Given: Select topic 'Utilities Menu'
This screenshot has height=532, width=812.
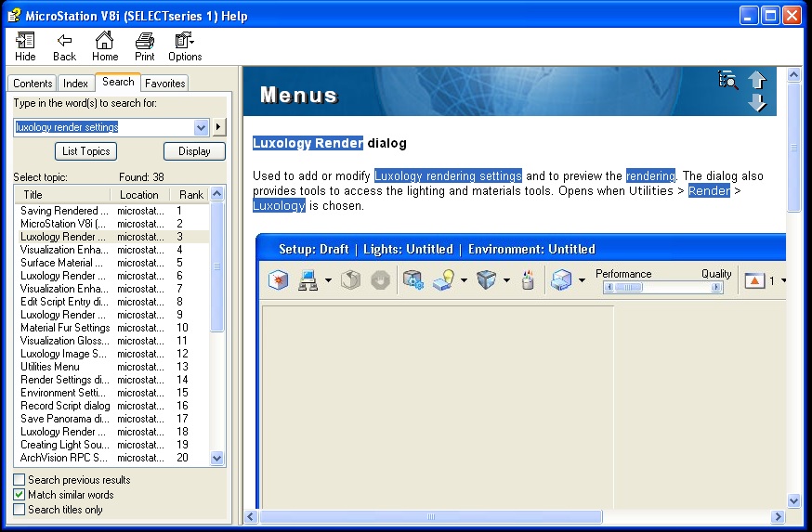Looking at the screenshot, I should [x=112, y=367].
